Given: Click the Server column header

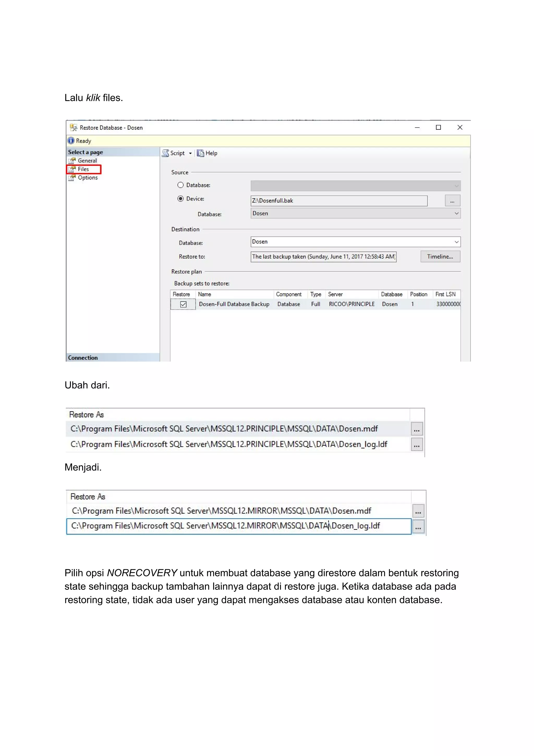Looking at the screenshot, I should 352,294.
